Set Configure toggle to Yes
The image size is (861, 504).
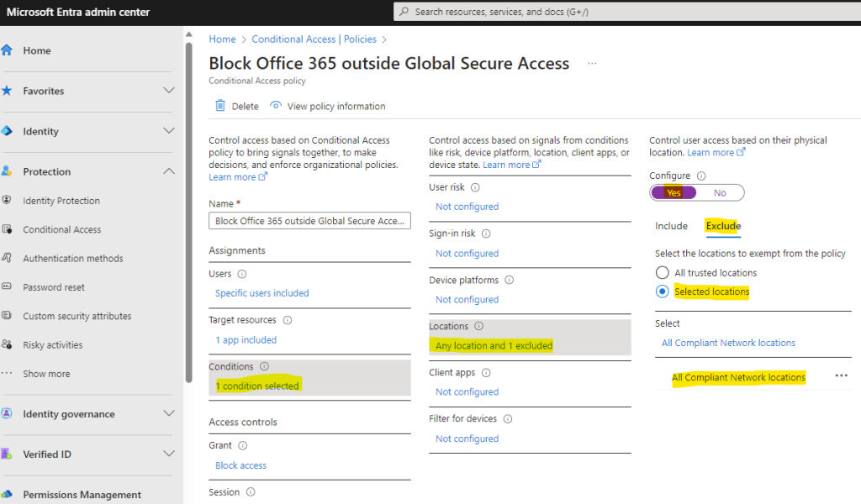coord(673,192)
